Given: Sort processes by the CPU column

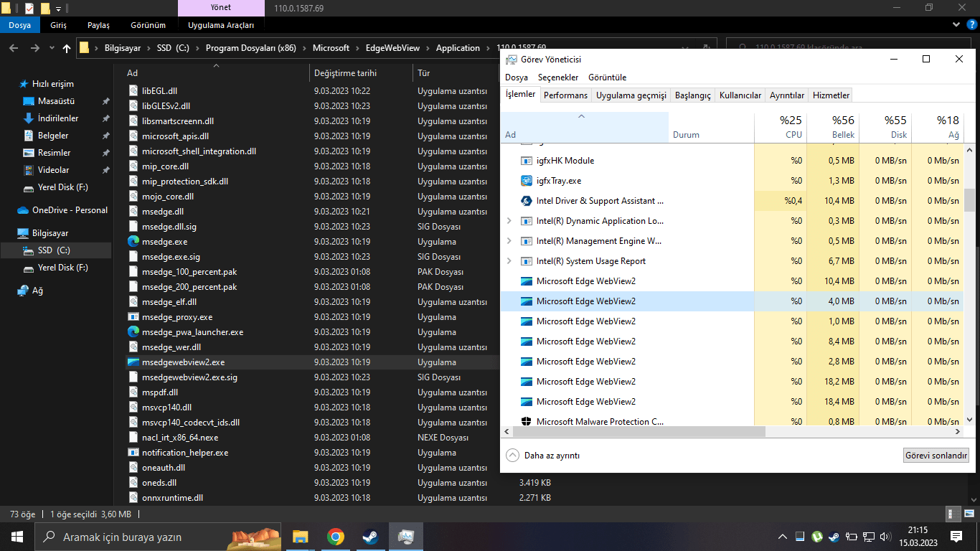Looking at the screenshot, I should click(x=781, y=127).
